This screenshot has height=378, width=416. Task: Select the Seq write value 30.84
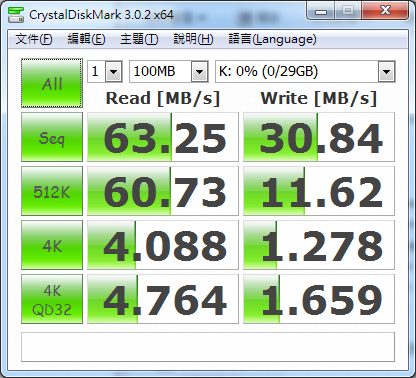tap(319, 137)
